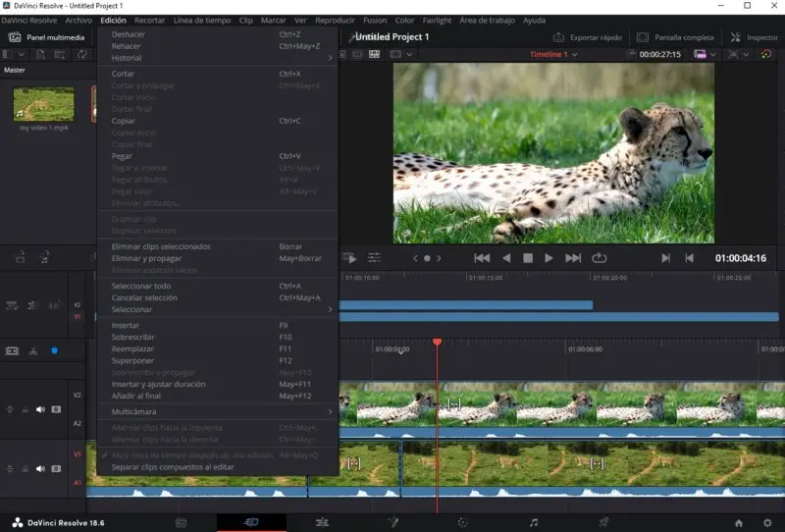Image resolution: width=785 pixels, height=532 pixels.
Task: Mute the V1/A1 track speaker
Action: [40, 469]
